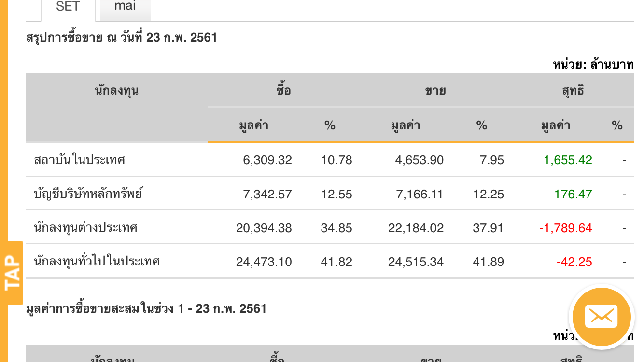The height and width of the screenshot is (362, 644).
Task: Click the sell value 22,184.02
Action: point(416,228)
